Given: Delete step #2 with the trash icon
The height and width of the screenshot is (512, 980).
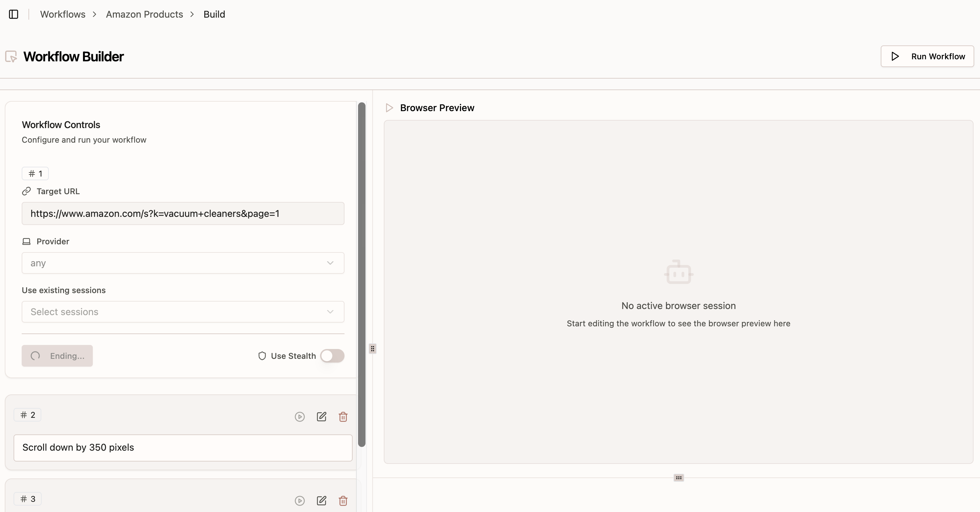Looking at the screenshot, I should 343,417.
